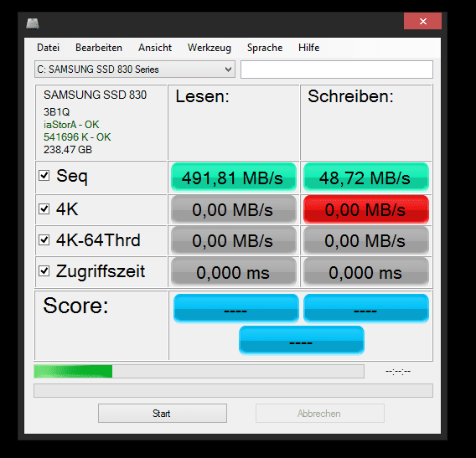
Task: Close the benchmark window
Action: point(422,21)
